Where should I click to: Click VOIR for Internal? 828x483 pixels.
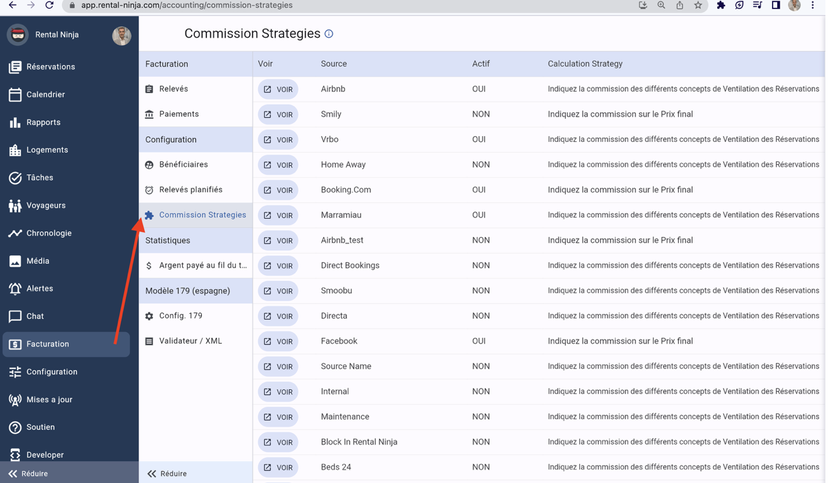pyautogui.click(x=278, y=392)
